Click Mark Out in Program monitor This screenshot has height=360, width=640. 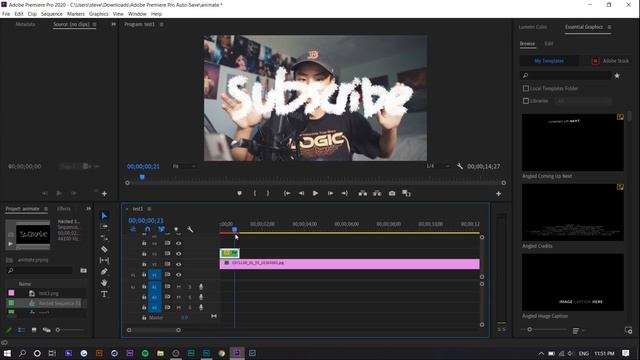coord(268,193)
